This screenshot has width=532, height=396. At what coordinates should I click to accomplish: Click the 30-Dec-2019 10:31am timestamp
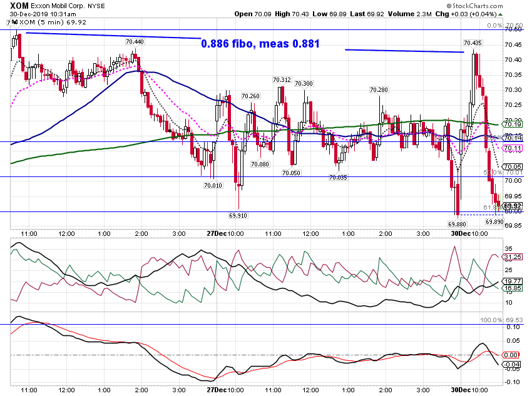point(43,14)
